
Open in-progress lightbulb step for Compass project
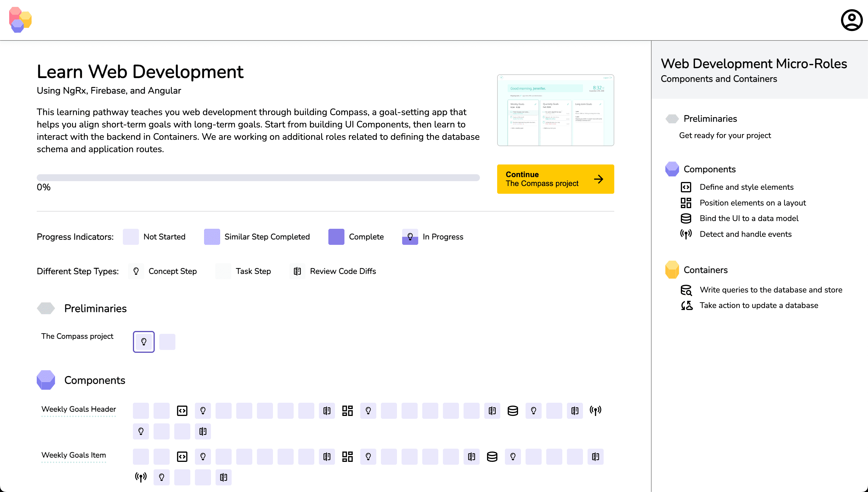pos(144,342)
